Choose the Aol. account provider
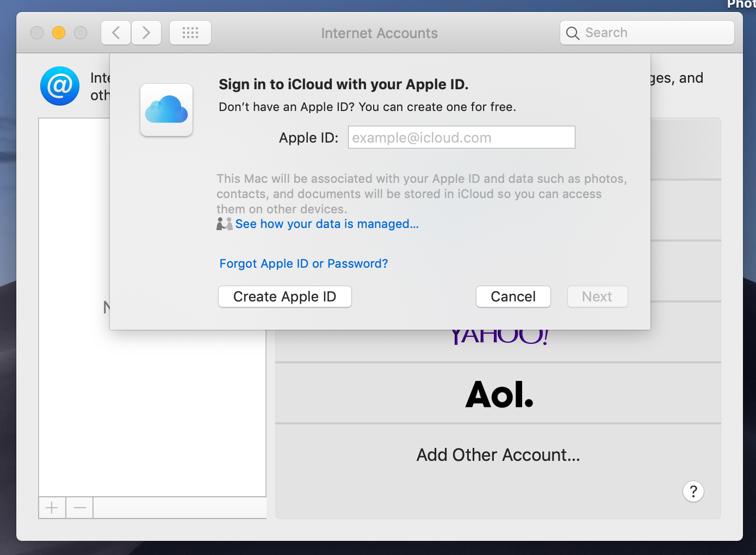 (x=498, y=393)
